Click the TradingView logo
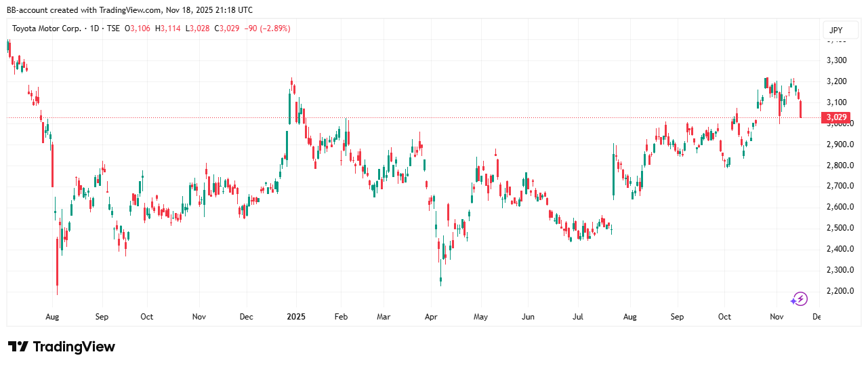868x367 pixels. coord(62,347)
